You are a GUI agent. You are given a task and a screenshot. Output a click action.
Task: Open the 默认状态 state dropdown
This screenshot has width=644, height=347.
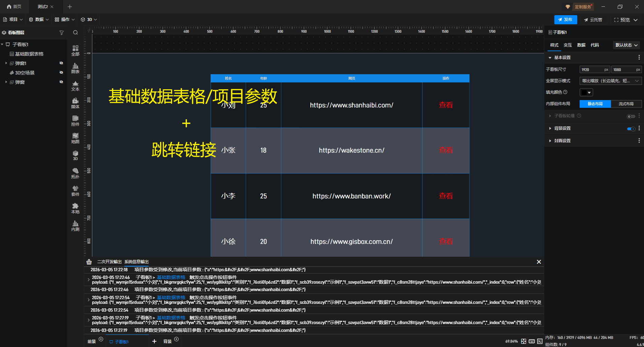point(626,45)
